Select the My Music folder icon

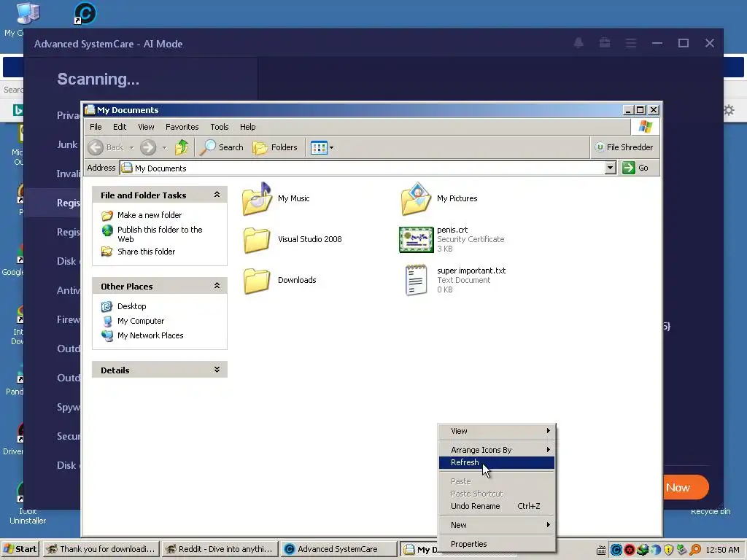[x=257, y=199]
